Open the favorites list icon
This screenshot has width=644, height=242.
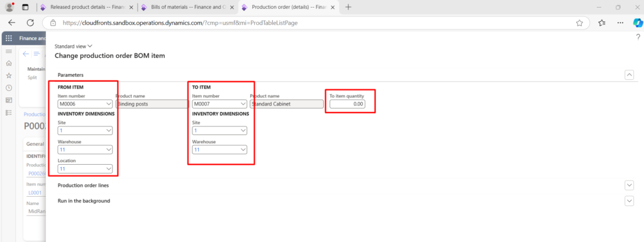(x=602, y=23)
